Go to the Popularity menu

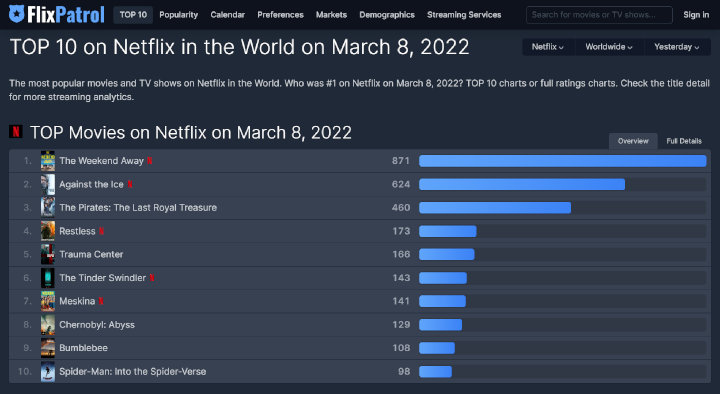click(179, 15)
